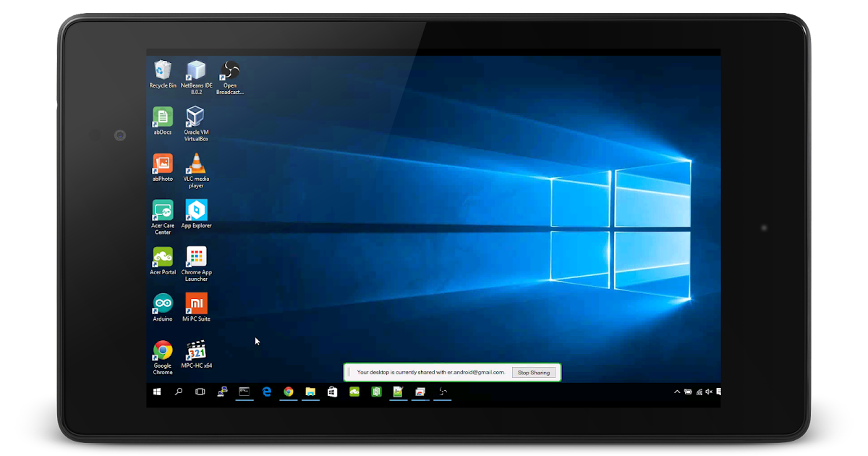Viewport: 868px width, 456px height.
Task: Open Task View on the taskbar
Action: pos(200,392)
